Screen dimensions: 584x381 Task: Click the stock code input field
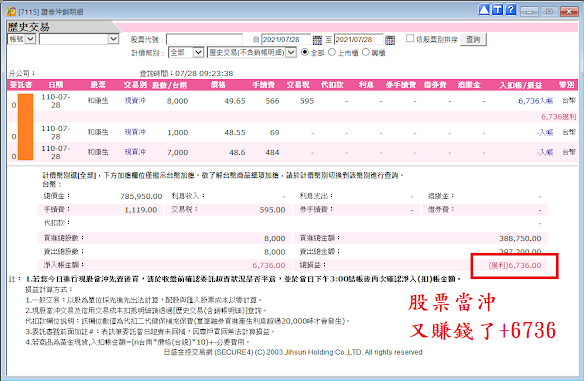click(x=204, y=39)
